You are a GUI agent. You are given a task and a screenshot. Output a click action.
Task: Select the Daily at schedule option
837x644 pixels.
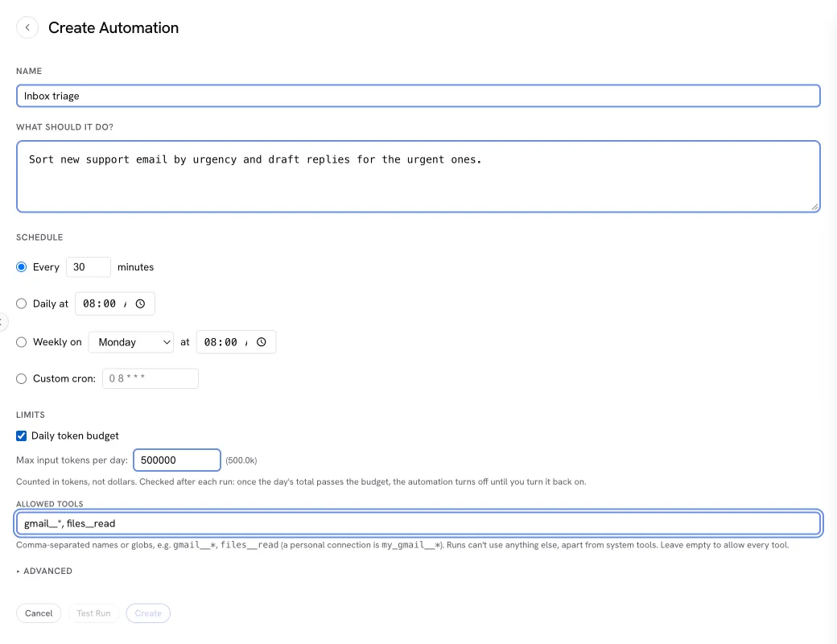click(x=22, y=303)
